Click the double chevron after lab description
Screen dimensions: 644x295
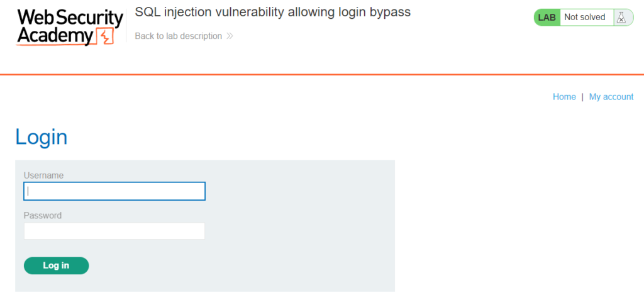pos(230,36)
